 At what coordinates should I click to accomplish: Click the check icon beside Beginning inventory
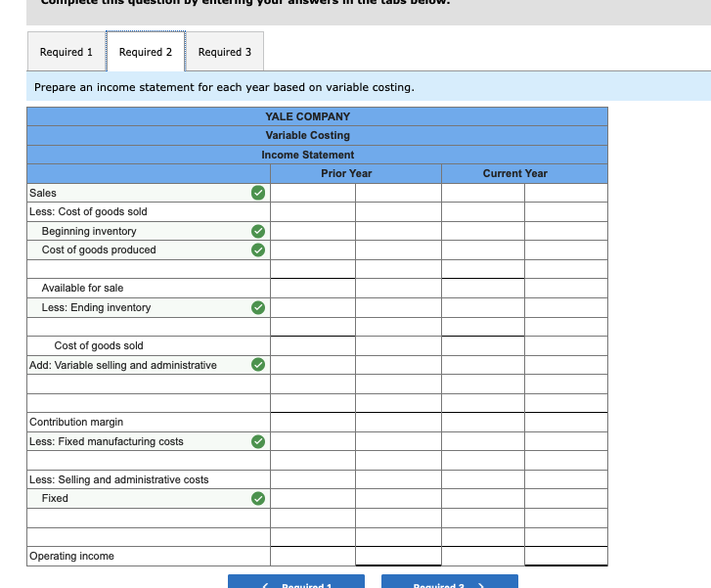coord(258,232)
